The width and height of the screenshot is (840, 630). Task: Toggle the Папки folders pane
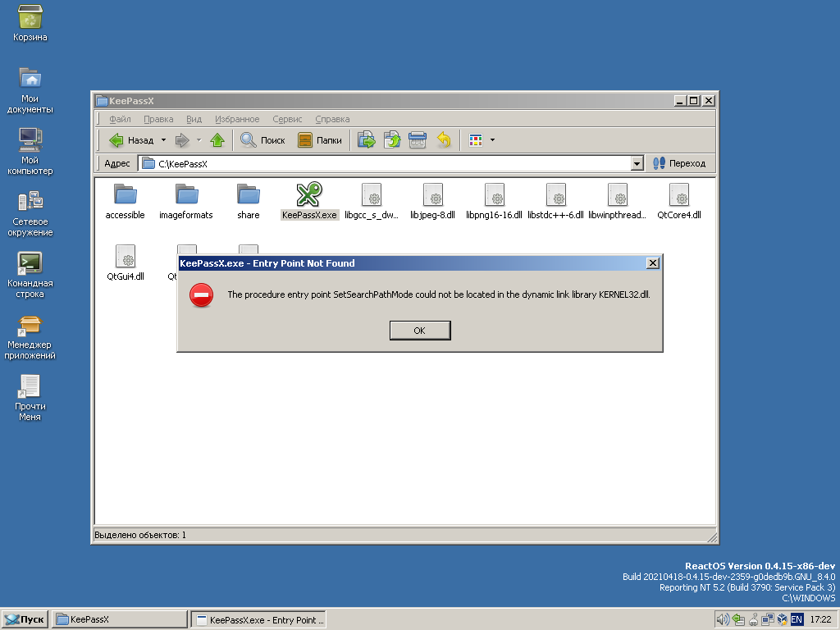click(320, 140)
